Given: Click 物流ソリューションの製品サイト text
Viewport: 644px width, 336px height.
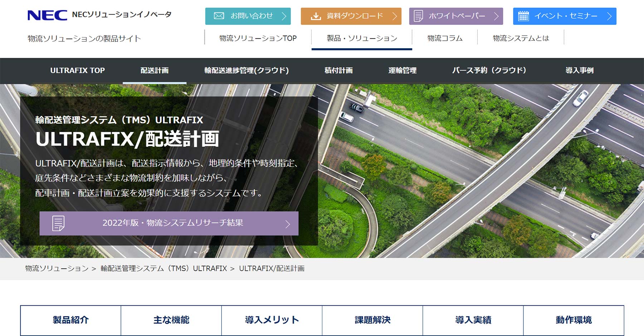Looking at the screenshot, I should pyautogui.click(x=84, y=39).
